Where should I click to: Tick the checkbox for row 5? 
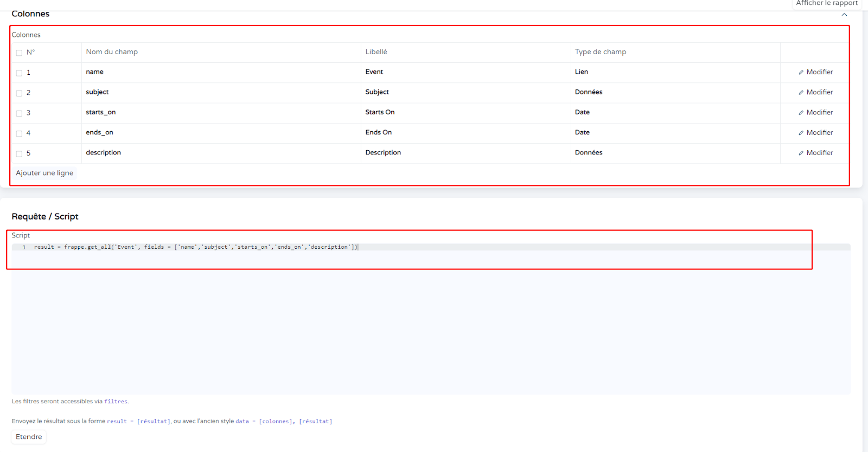click(x=19, y=154)
